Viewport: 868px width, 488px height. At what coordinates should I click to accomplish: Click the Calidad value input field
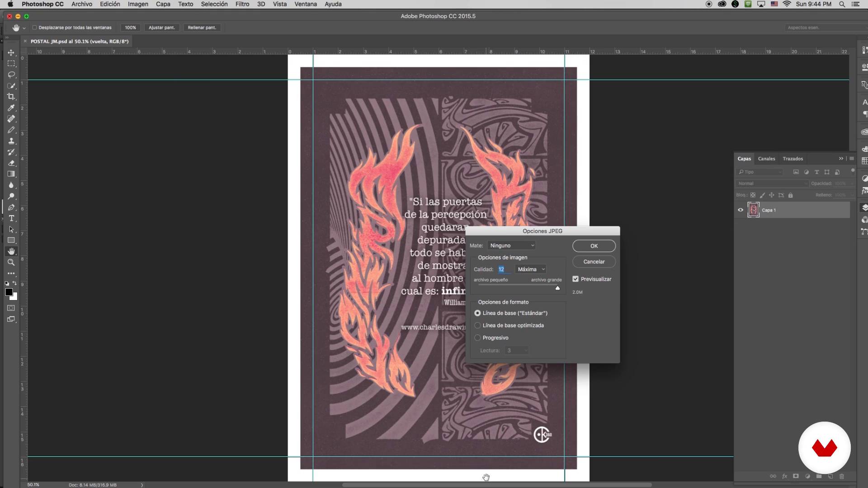click(x=505, y=269)
